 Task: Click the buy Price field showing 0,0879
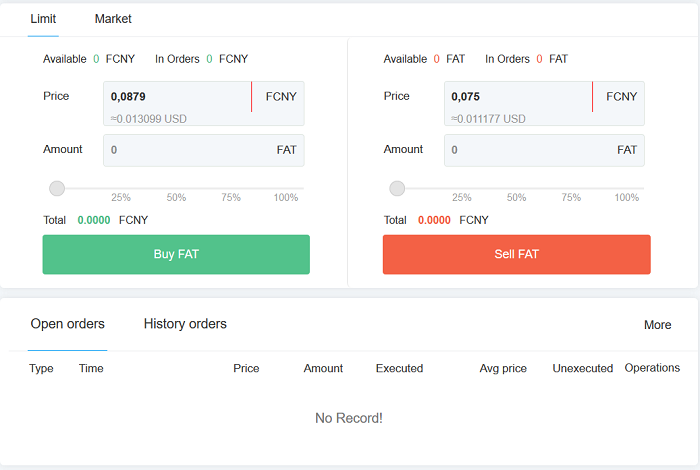click(x=176, y=97)
